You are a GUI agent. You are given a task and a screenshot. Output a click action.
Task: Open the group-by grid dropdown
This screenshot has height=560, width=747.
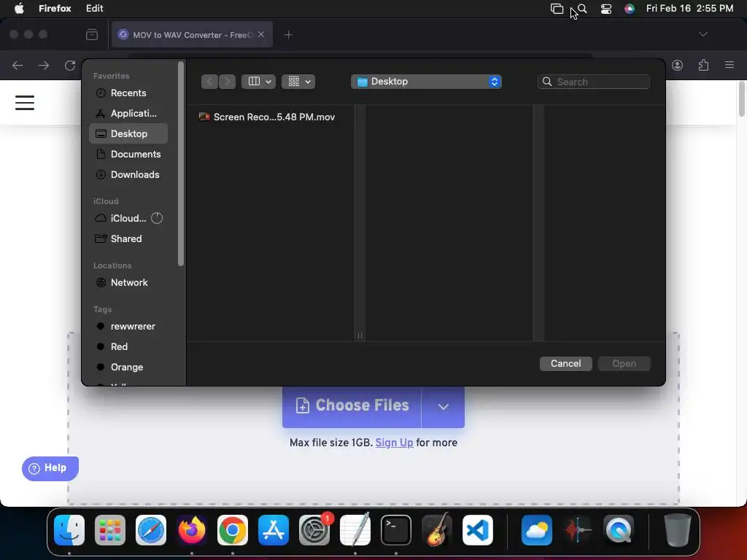coord(298,82)
